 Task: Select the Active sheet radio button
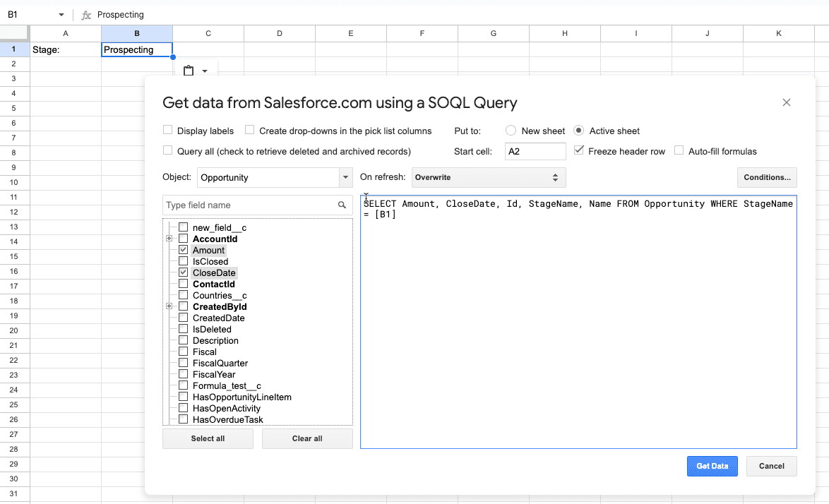(x=579, y=131)
